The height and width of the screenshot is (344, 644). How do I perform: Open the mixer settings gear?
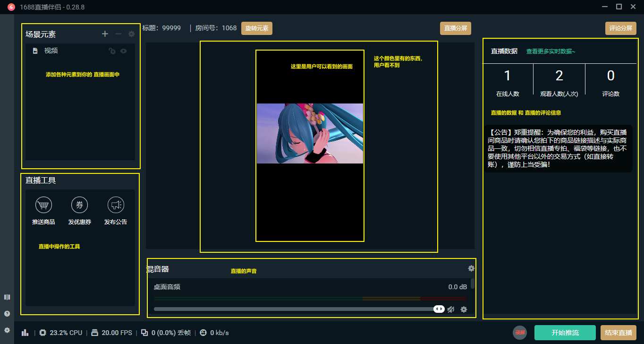point(471,268)
